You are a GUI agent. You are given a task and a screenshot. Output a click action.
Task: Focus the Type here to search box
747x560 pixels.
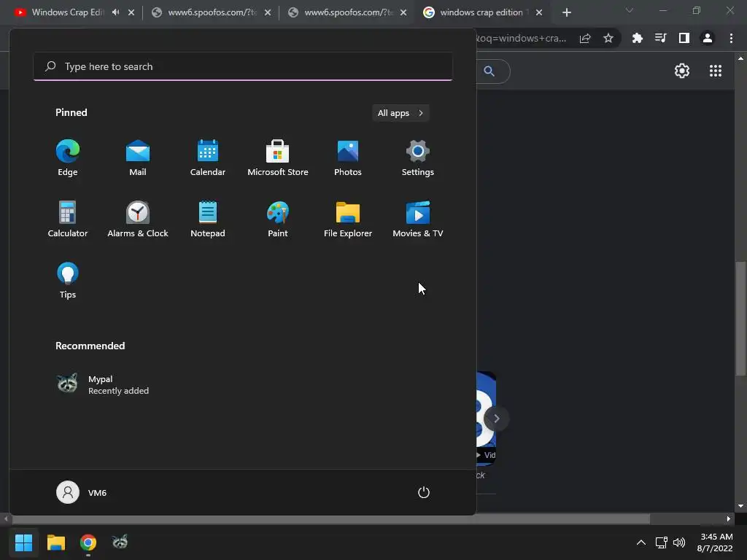click(243, 66)
